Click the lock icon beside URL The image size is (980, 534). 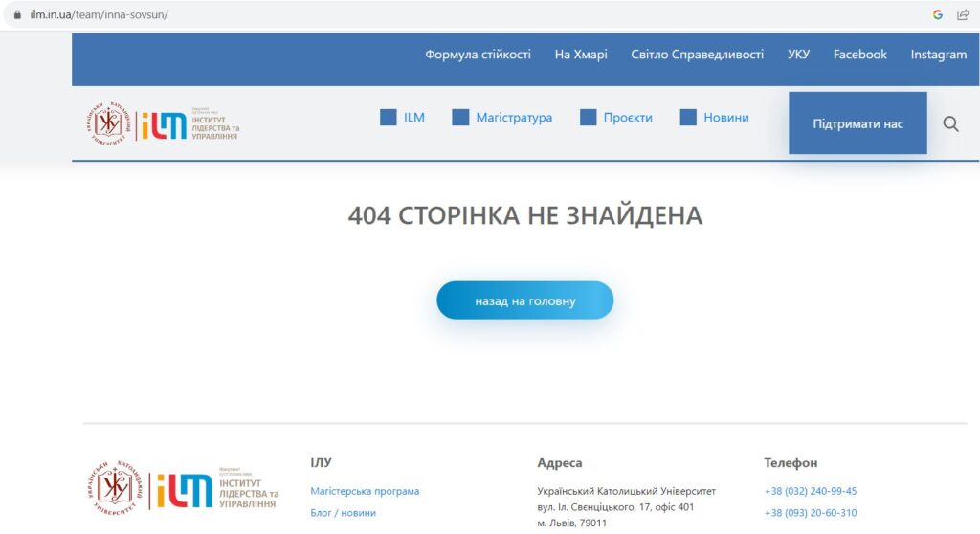pos(16,15)
